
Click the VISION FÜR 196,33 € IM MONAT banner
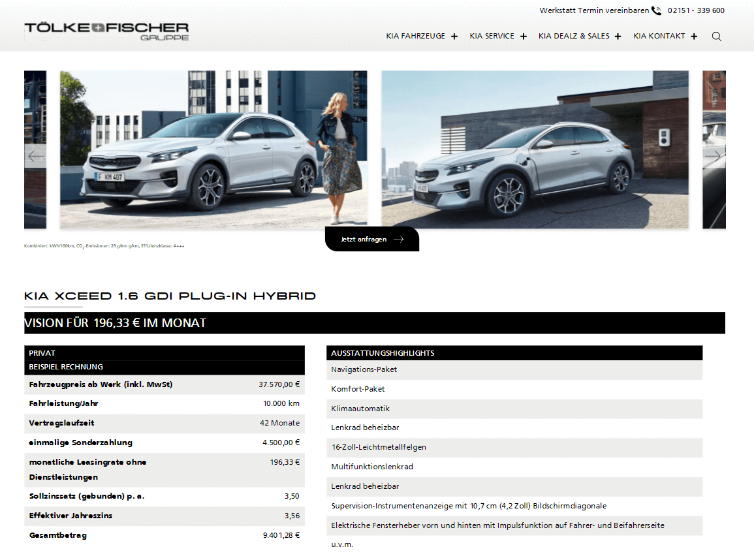coord(375,323)
